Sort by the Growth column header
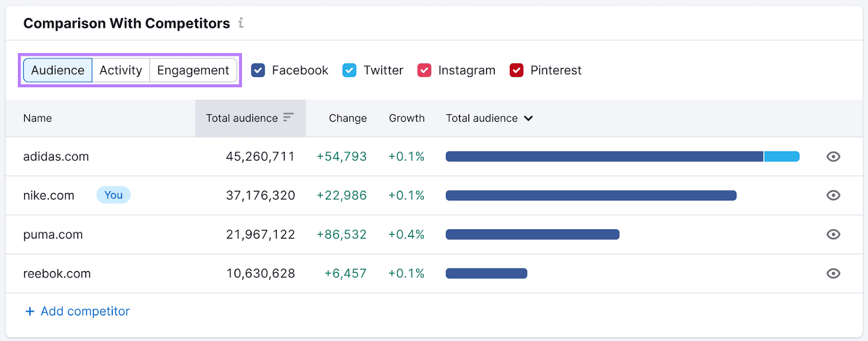Screen dimensions: 868x341 [x=406, y=118]
